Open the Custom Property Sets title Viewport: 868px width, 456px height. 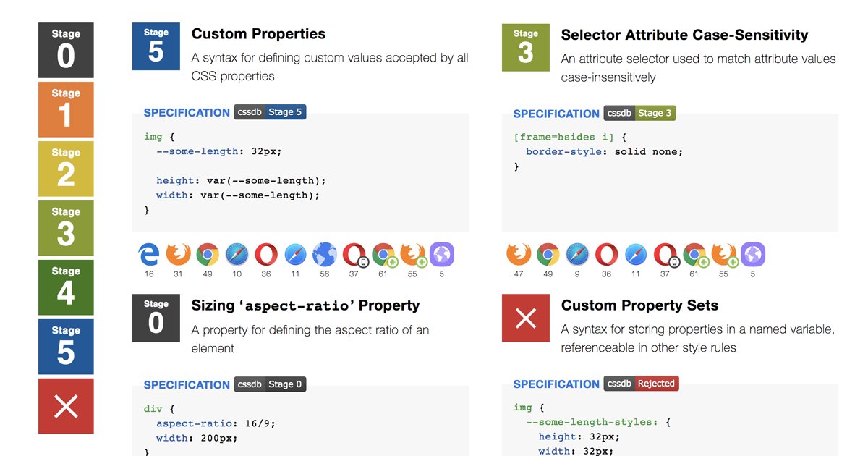639,305
